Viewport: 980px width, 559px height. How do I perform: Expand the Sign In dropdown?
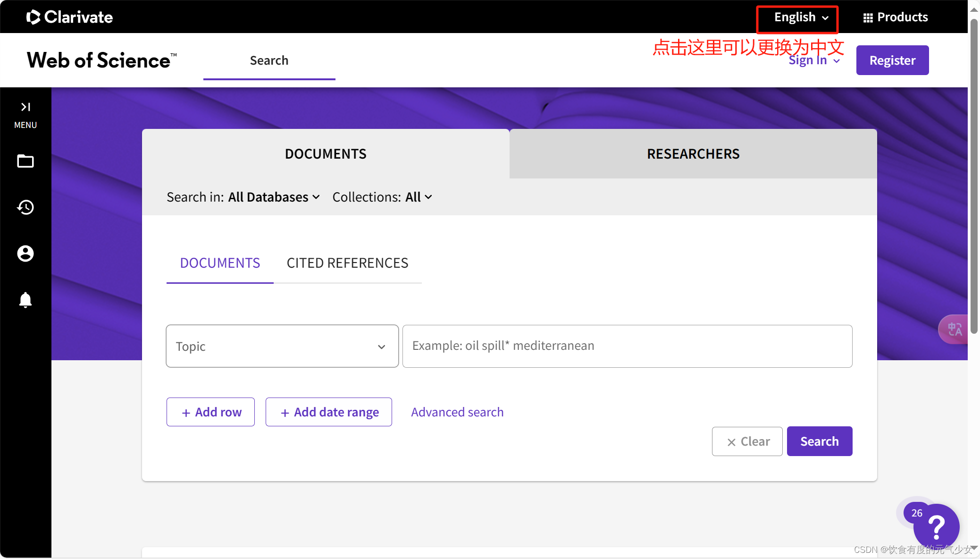pos(814,60)
